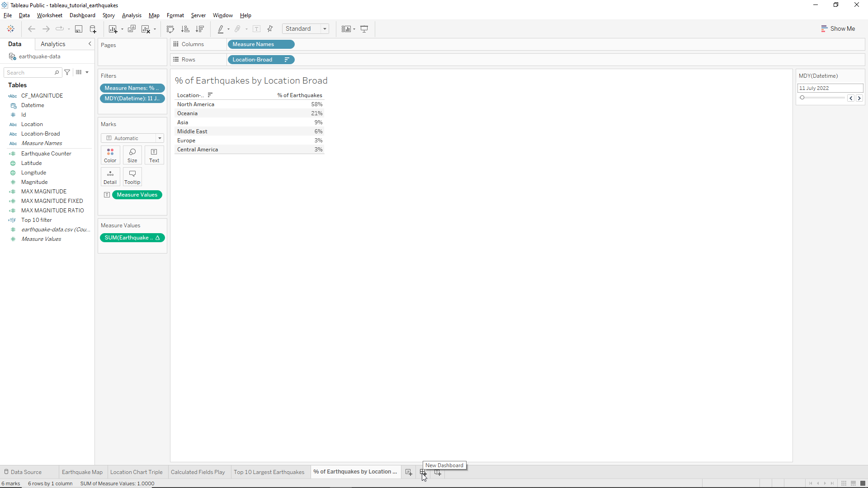Screen dimensions: 868x488
Task: Click the Location header sort icon
Action: pyautogui.click(x=210, y=95)
